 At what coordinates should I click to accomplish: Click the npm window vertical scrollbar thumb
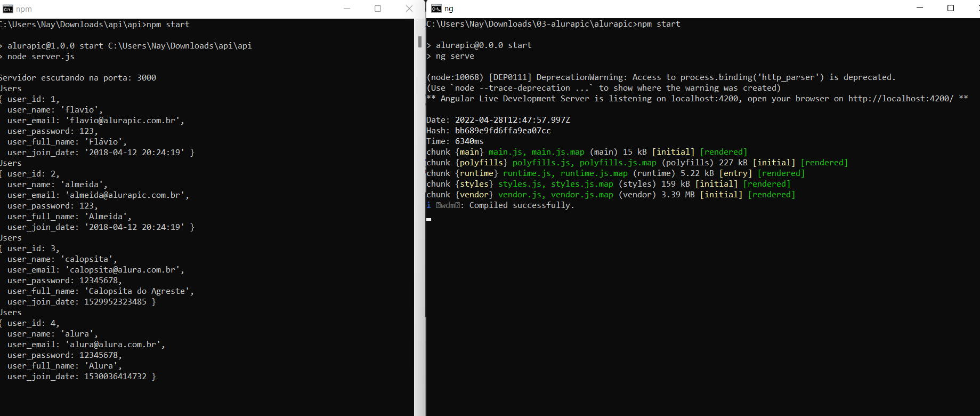420,42
